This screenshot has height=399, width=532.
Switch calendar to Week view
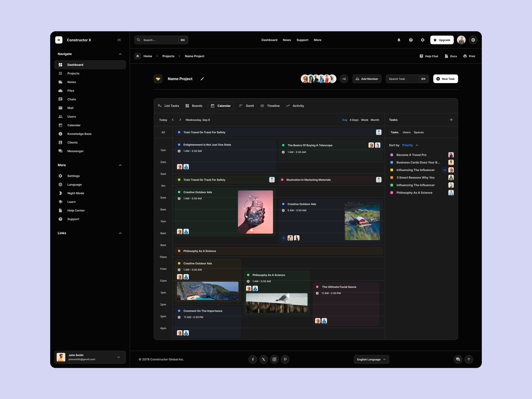[x=365, y=120]
